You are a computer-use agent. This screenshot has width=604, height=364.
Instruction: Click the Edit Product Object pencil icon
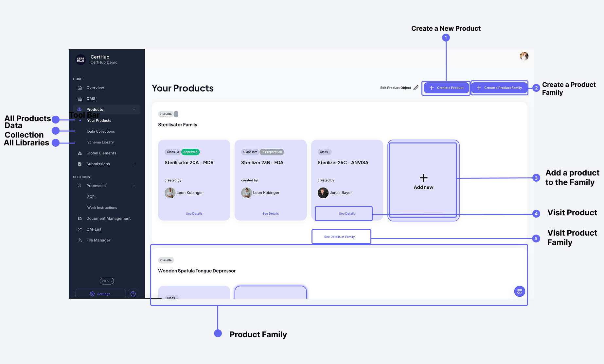click(x=416, y=88)
